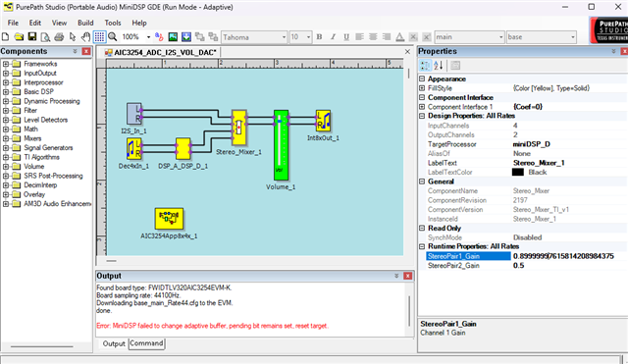Screen dimensions: 628x364
Task: Open the main dropdown in the toolbar
Action: click(x=500, y=37)
